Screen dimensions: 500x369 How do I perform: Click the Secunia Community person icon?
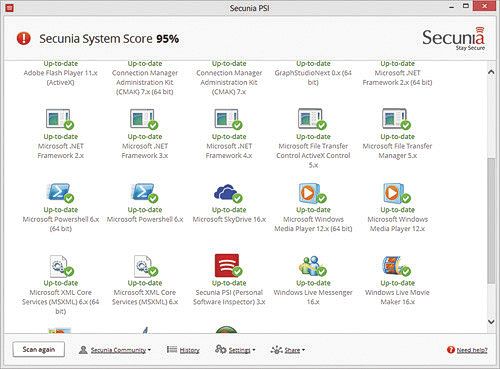coord(83,350)
